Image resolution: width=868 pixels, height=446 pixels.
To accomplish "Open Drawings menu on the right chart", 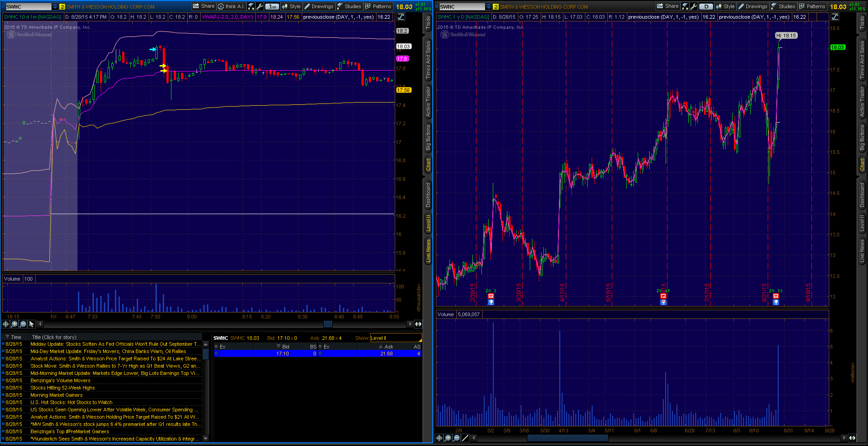I will point(753,6).
